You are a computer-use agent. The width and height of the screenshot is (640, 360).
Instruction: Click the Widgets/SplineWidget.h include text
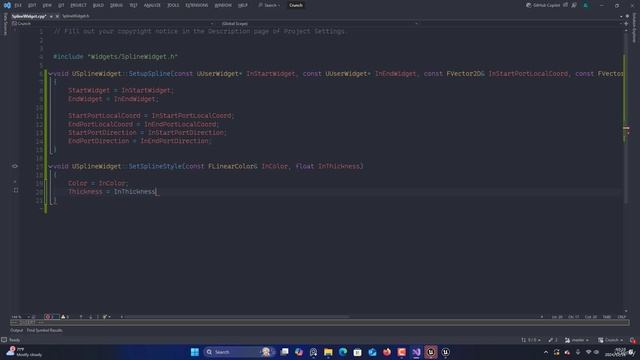(133, 57)
